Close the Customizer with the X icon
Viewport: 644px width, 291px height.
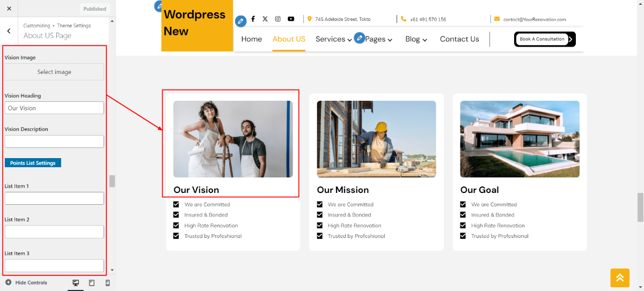[x=9, y=9]
